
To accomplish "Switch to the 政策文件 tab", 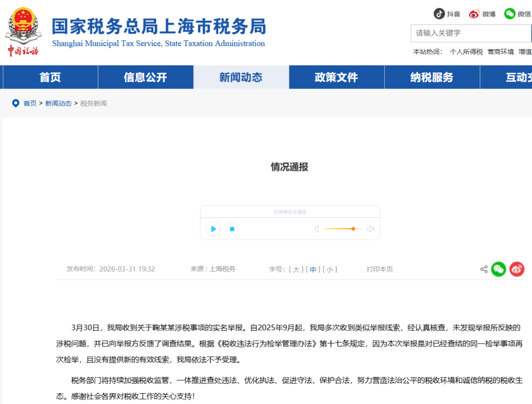I will coord(336,77).
